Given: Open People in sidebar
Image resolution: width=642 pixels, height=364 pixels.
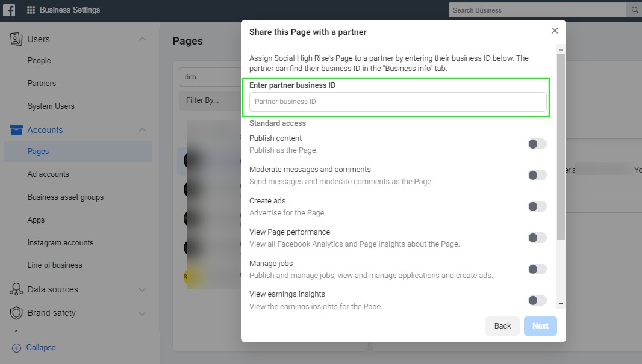Looking at the screenshot, I should click(x=39, y=61).
